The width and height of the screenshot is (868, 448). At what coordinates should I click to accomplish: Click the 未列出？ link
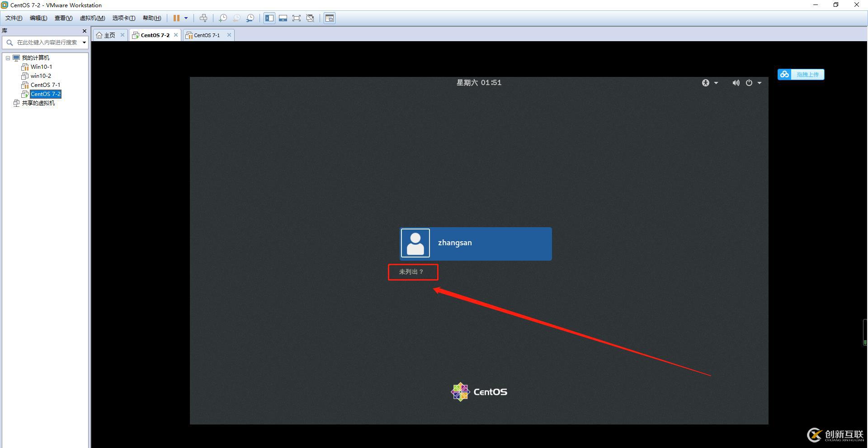411,272
